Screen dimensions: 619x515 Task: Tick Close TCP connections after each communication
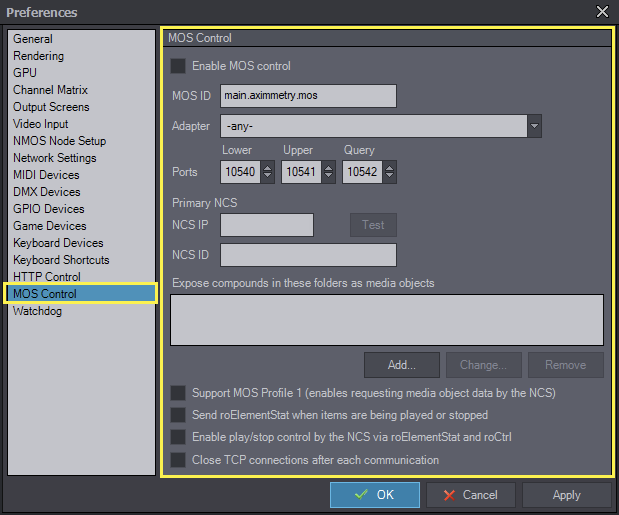click(x=178, y=460)
